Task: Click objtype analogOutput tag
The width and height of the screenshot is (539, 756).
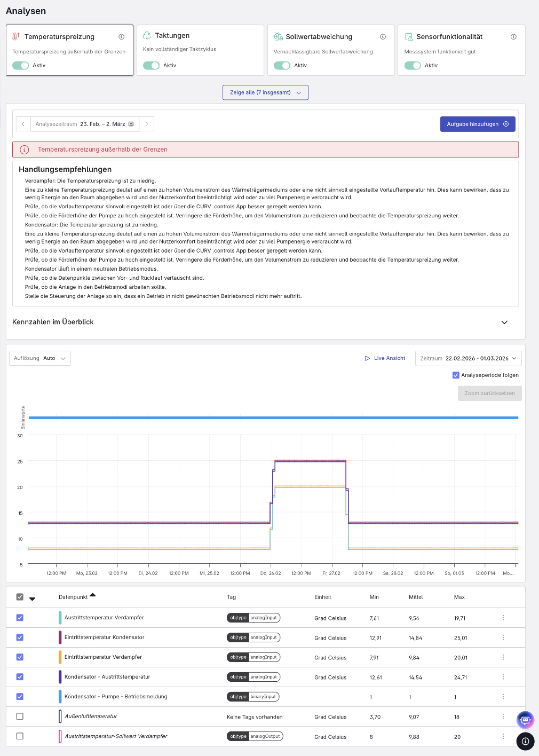Action: pos(255,736)
